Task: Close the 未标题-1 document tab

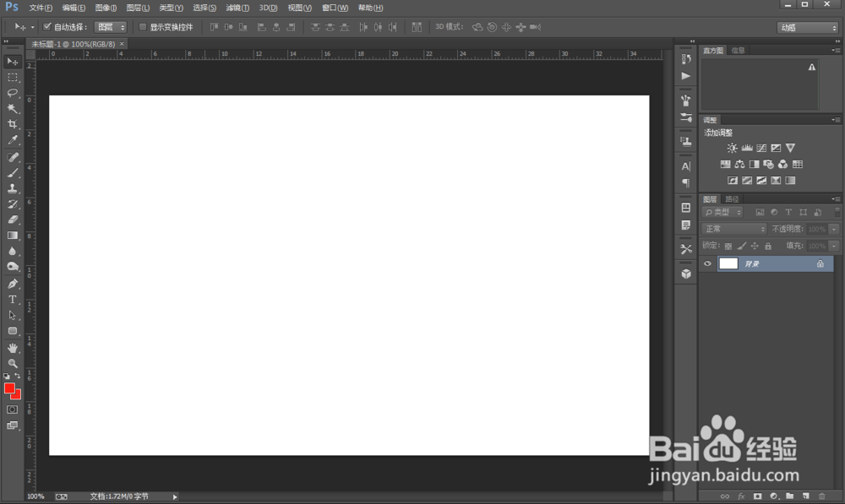Action: 122,44
